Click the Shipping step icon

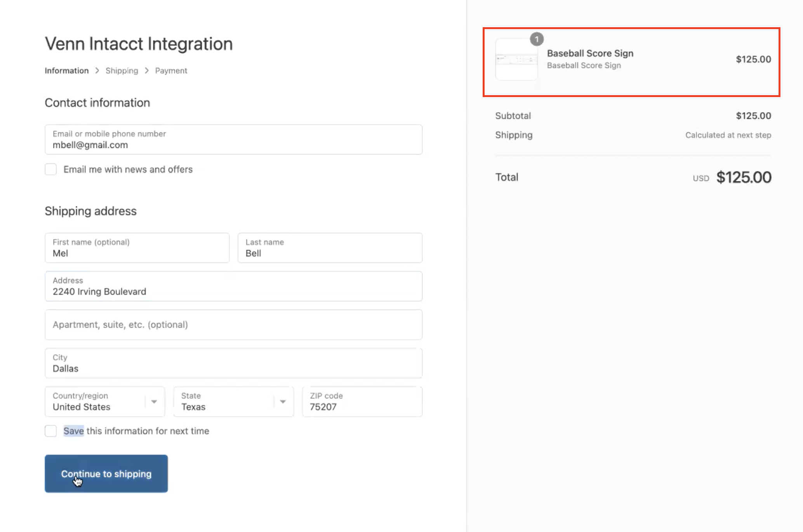pos(121,70)
